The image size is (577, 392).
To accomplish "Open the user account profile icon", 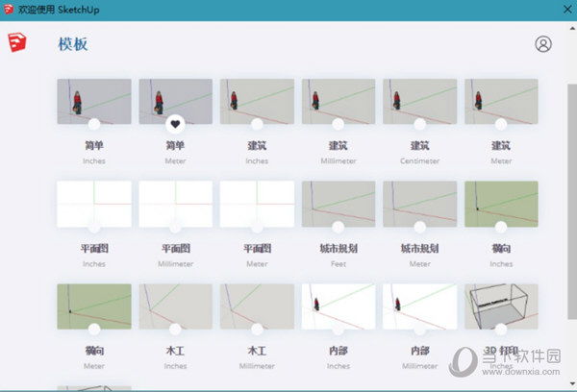I will [543, 44].
